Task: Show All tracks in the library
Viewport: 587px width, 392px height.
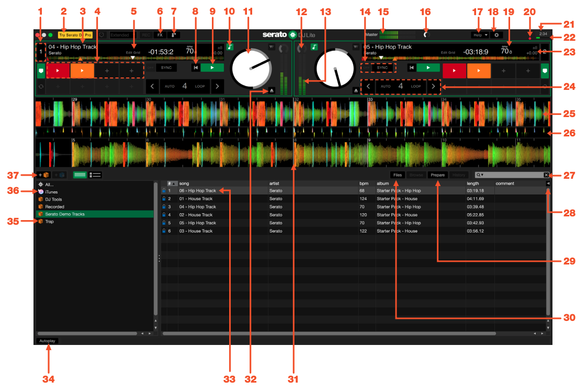Action: point(94,185)
